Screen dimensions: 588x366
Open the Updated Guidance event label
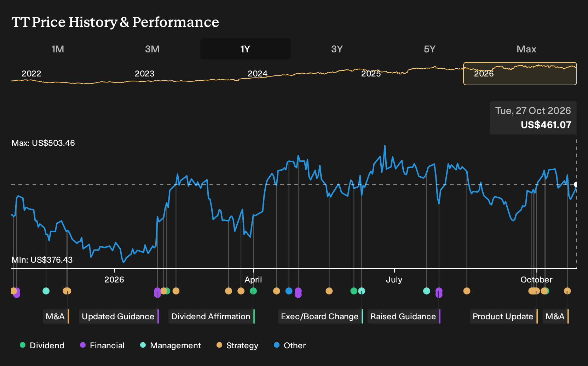pyautogui.click(x=119, y=316)
